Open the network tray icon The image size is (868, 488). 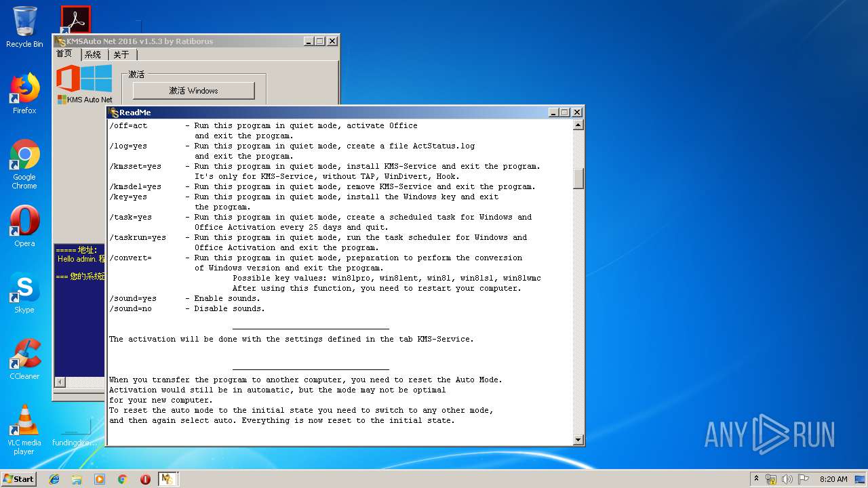coord(771,479)
